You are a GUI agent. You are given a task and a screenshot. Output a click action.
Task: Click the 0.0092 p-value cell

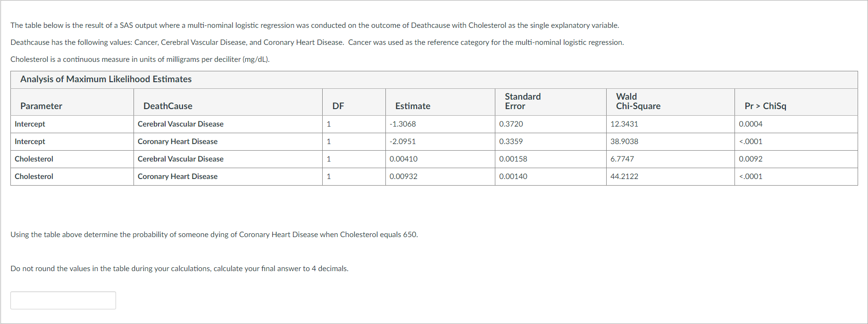751,159
